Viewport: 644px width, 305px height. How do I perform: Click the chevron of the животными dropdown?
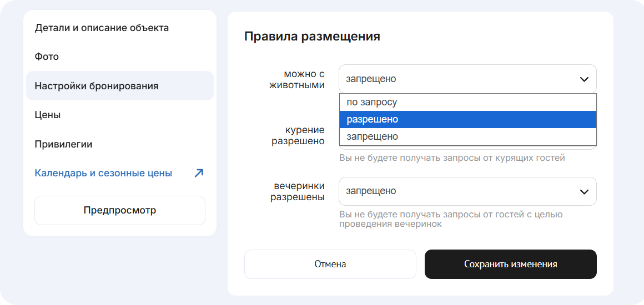click(x=584, y=79)
